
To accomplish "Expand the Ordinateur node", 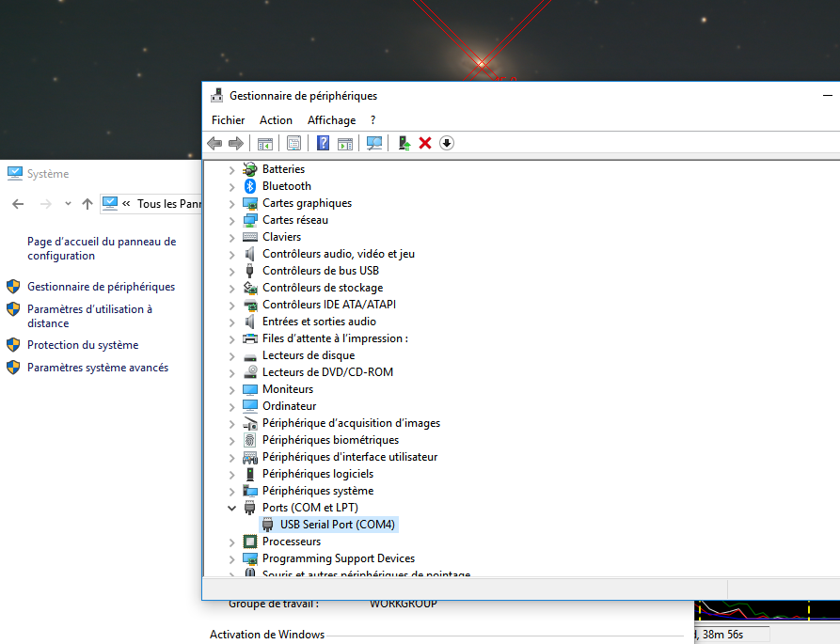I will (232, 407).
